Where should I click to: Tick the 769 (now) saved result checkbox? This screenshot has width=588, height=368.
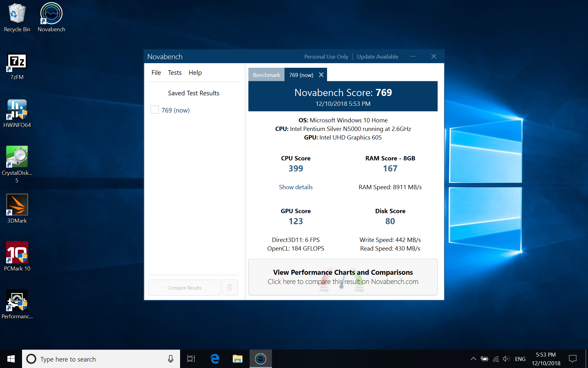(x=155, y=110)
